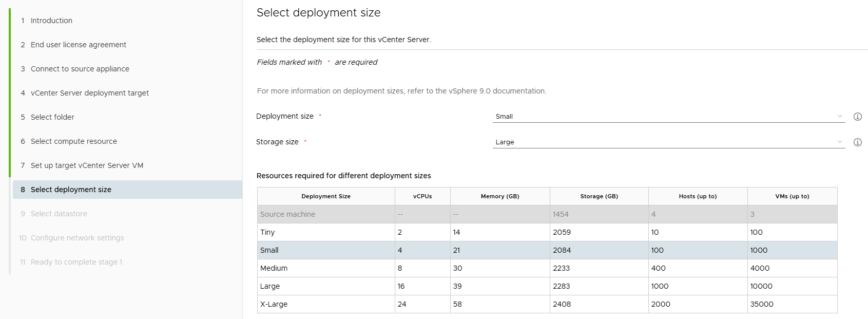Screen dimensions: 868x319
Task: Open the Deployment size dropdown
Action: [668, 117]
